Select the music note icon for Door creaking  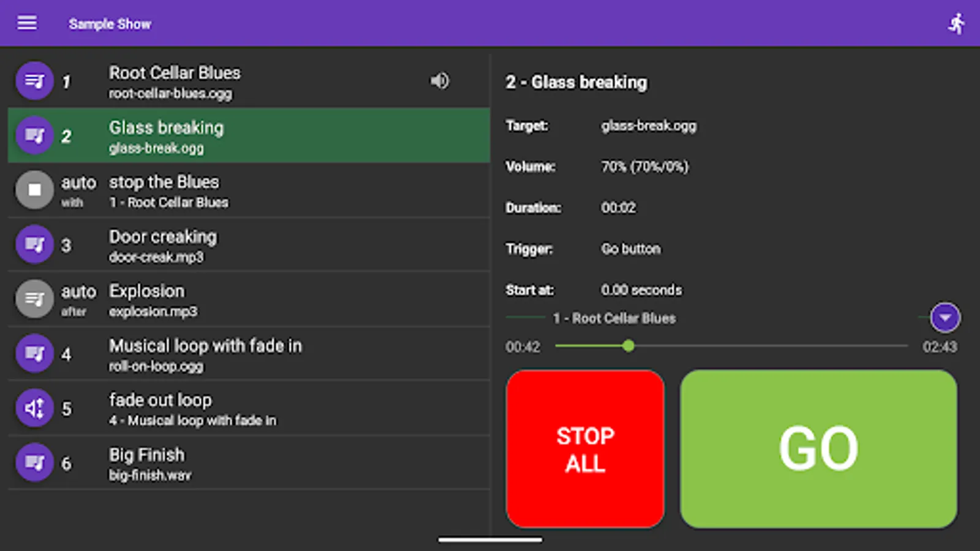34,244
